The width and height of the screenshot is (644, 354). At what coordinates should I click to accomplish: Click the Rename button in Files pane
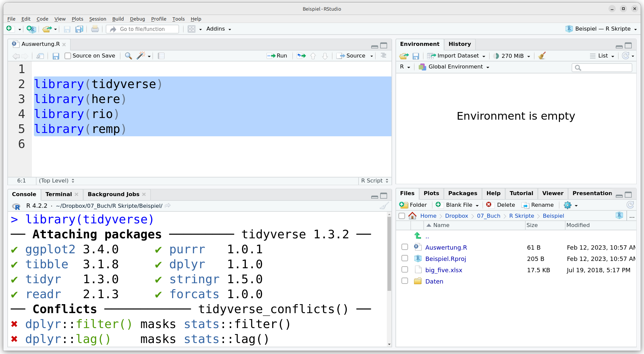click(537, 205)
